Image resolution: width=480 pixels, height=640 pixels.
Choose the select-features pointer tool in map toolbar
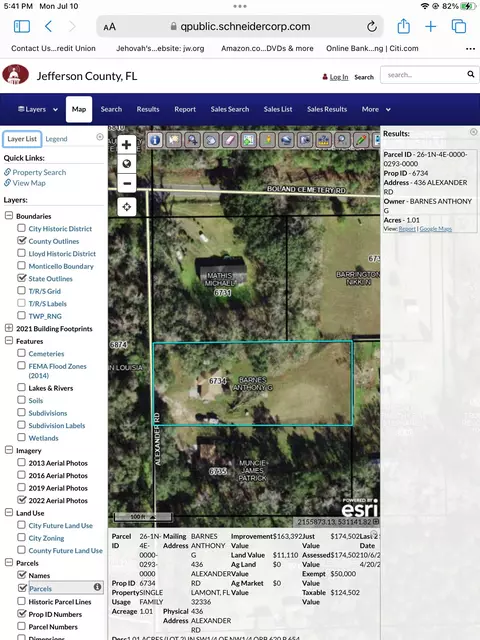(173, 140)
